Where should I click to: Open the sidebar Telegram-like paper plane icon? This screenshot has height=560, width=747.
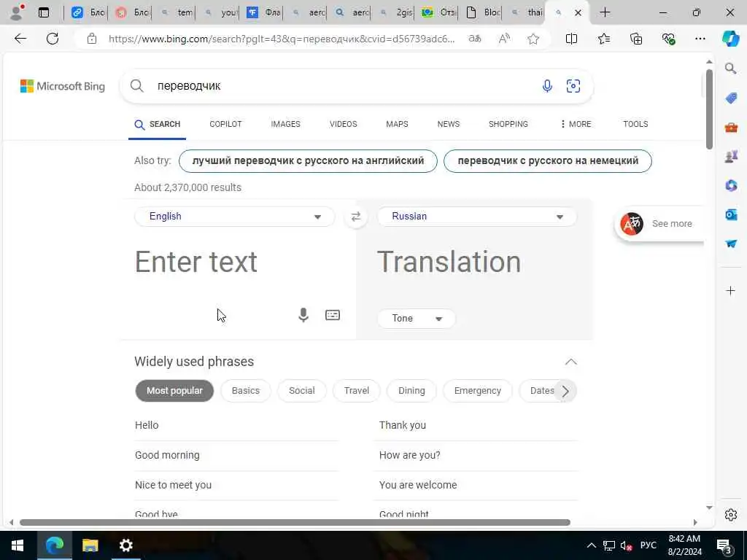point(731,244)
